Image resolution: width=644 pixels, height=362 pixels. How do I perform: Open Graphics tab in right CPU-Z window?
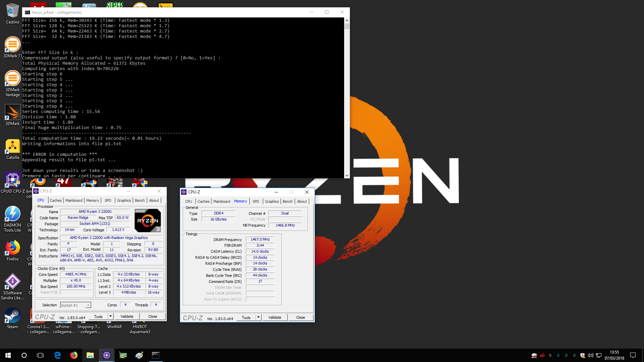tap(272, 201)
